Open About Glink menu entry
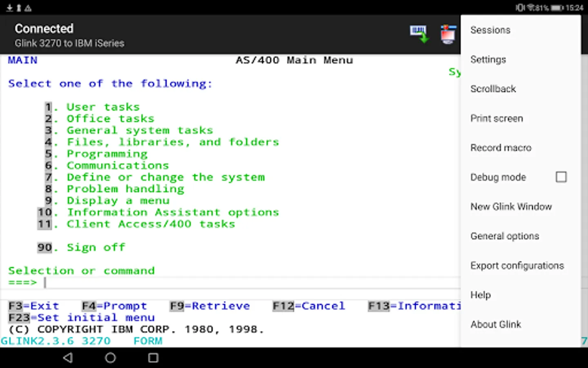Image resolution: width=588 pixels, height=368 pixels. [x=521, y=324]
